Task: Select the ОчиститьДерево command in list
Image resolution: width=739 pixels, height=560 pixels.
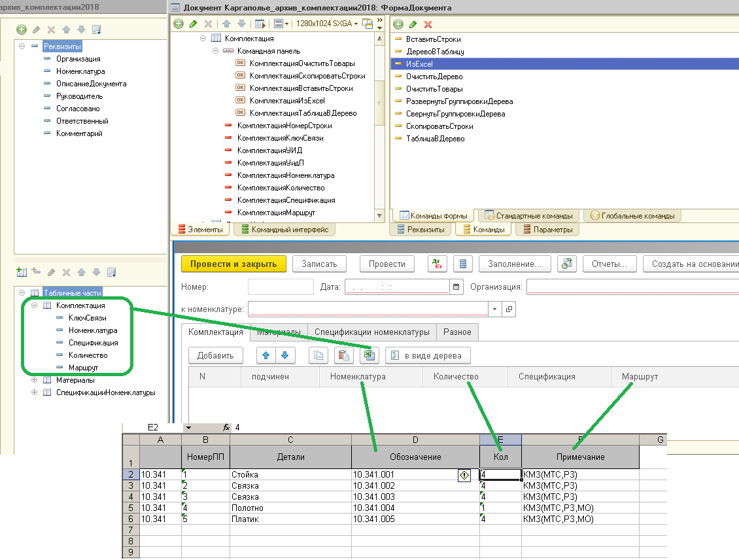Action: tap(434, 77)
